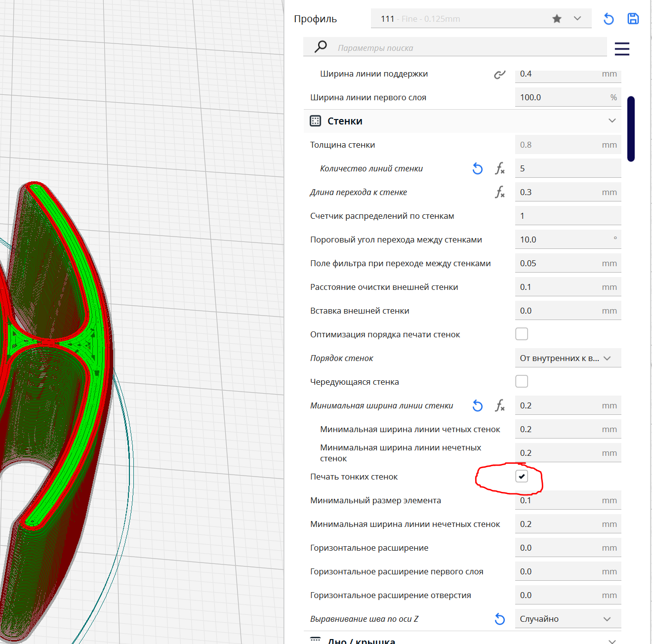
Task: Open the settings visibility hamburger menu
Action: [x=622, y=48]
